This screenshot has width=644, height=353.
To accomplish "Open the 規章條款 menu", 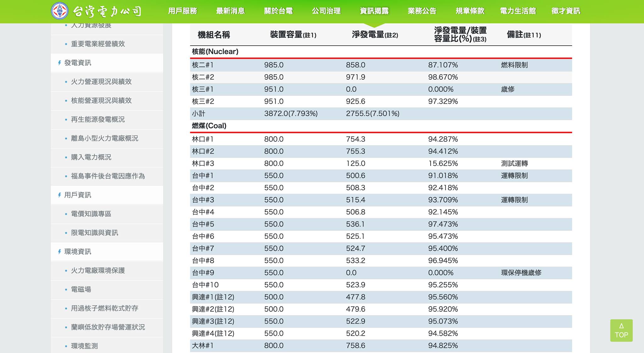I will pyautogui.click(x=470, y=11).
